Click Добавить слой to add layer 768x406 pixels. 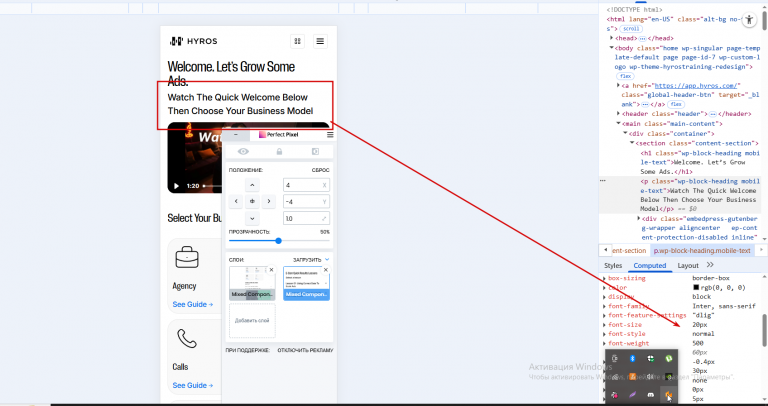252,321
